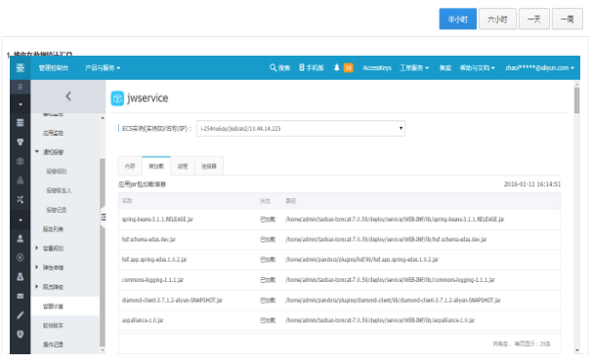Open the account email dropdown
Image resolution: width=592 pixels, height=364 pixels.
(539, 68)
